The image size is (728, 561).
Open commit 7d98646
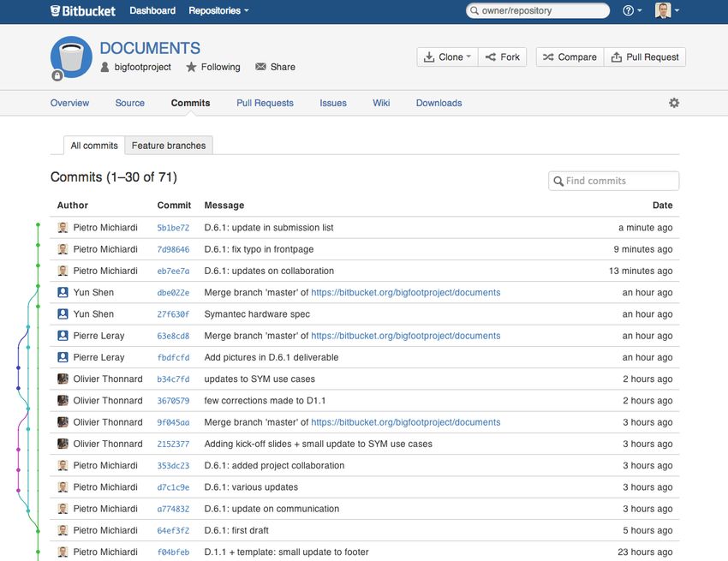(173, 249)
